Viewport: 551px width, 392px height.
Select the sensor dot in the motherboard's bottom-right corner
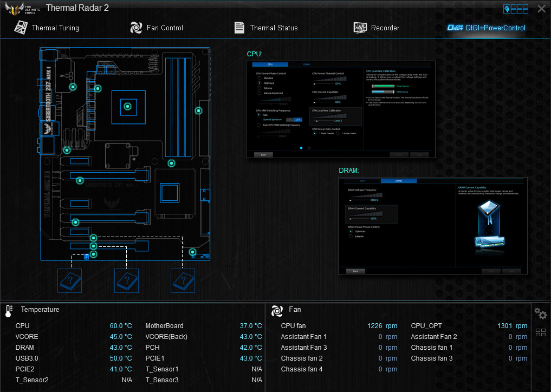[x=192, y=252]
